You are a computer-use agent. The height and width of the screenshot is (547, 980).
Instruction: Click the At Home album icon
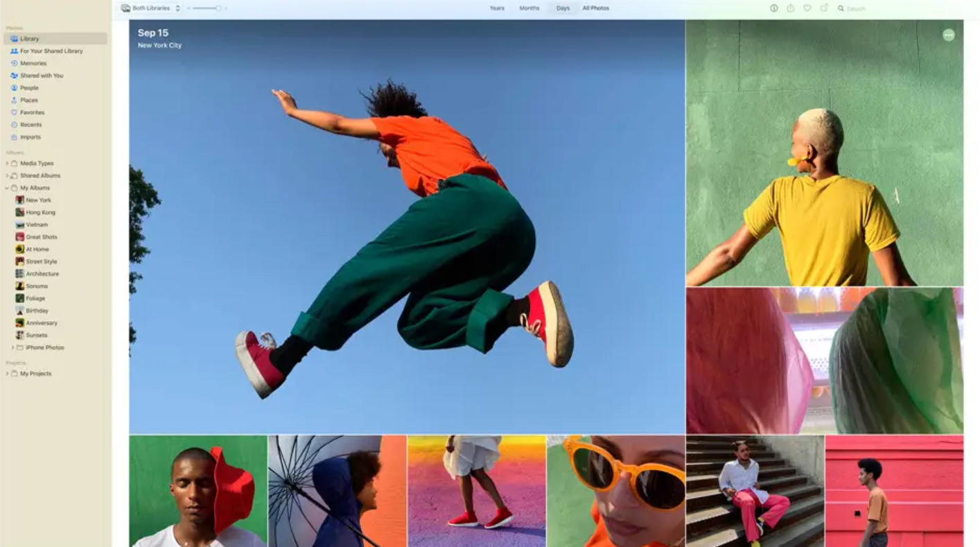point(20,250)
